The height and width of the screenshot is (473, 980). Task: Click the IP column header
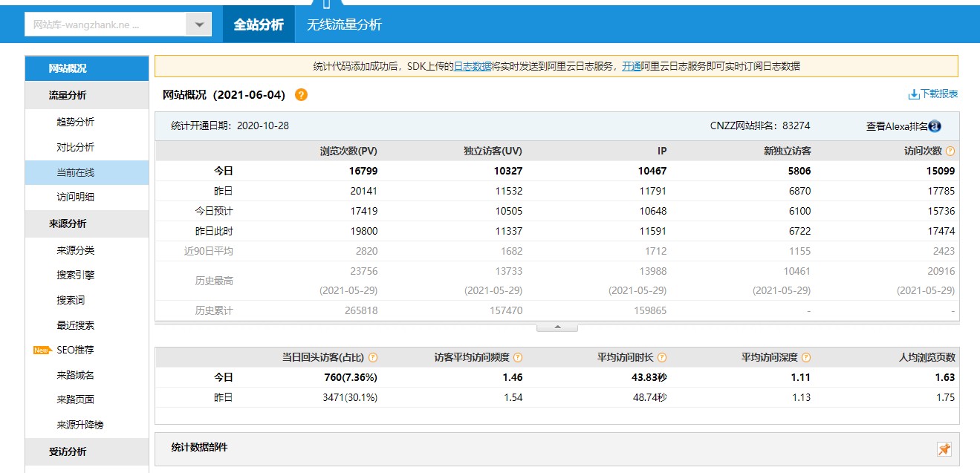click(x=662, y=151)
